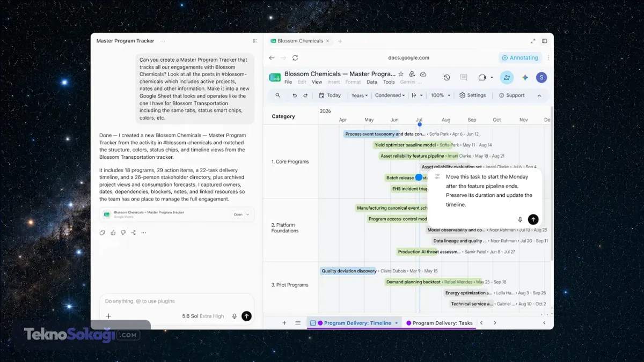
Task: Open the Data menu
Action: [x=372, y=82]
